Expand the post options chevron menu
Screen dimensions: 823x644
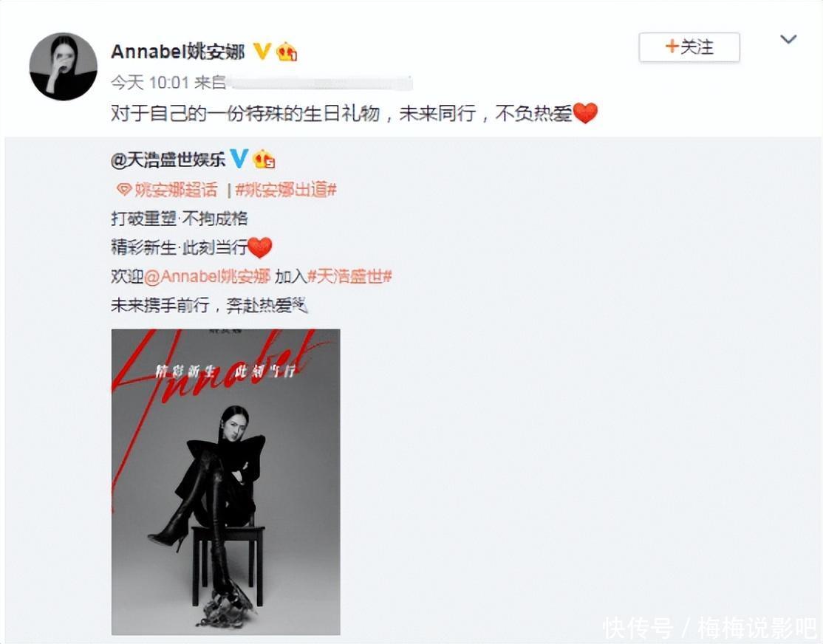pyautogui.click(x=788, y=39)
